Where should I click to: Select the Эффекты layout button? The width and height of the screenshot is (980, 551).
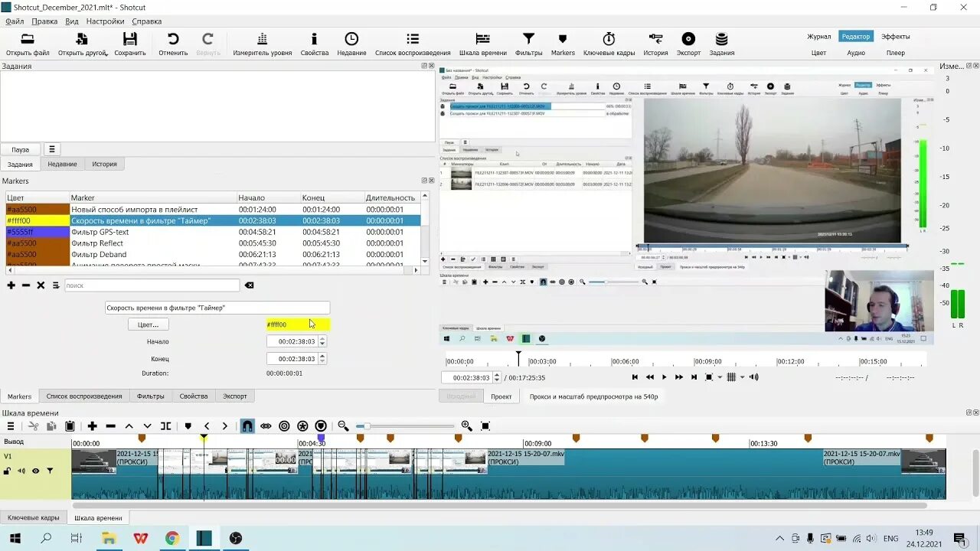[x=895, y=36]
